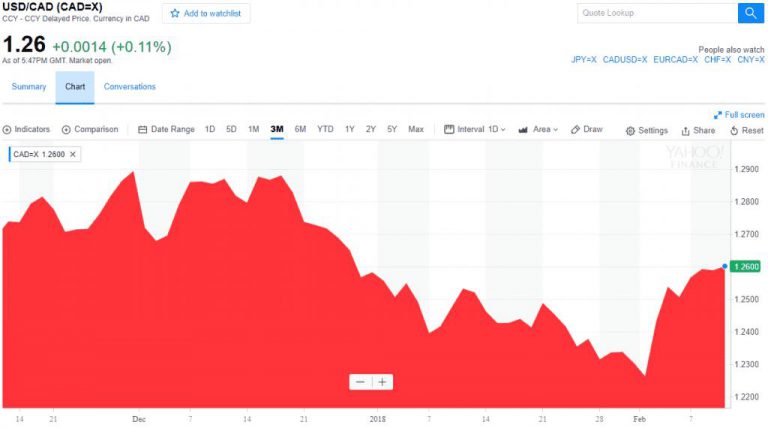Set range to 5Y
Screen dimensions: 768x428
(392, 129)
